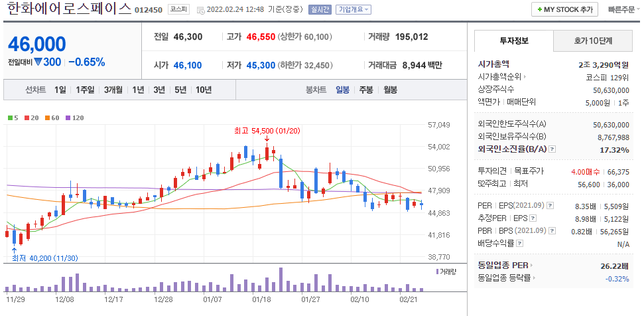The image size is (644, 316).
Task: Click the 고가 value 46,550
Action: click(x=261, y=37)
